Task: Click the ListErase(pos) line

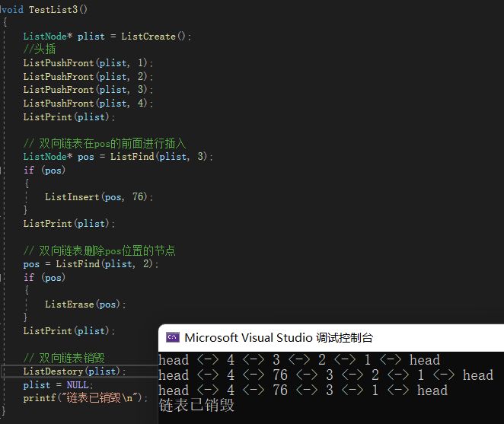Action: 85,304
